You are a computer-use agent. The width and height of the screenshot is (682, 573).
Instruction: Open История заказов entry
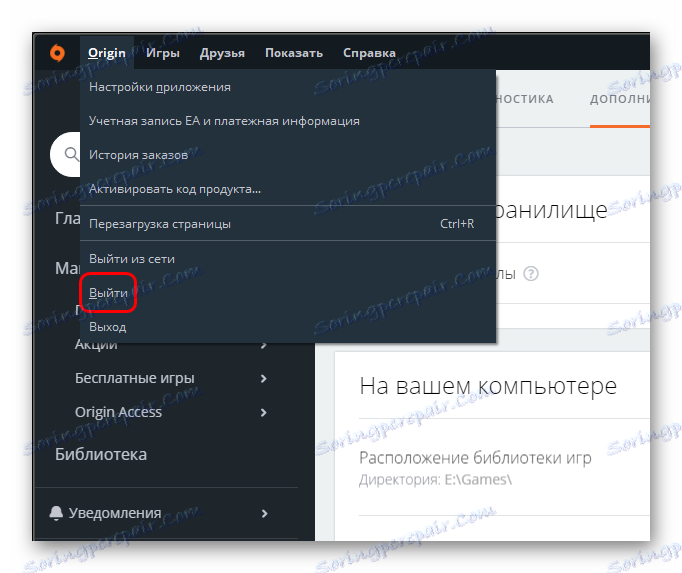pyautogui.click(x=288, y=155)
